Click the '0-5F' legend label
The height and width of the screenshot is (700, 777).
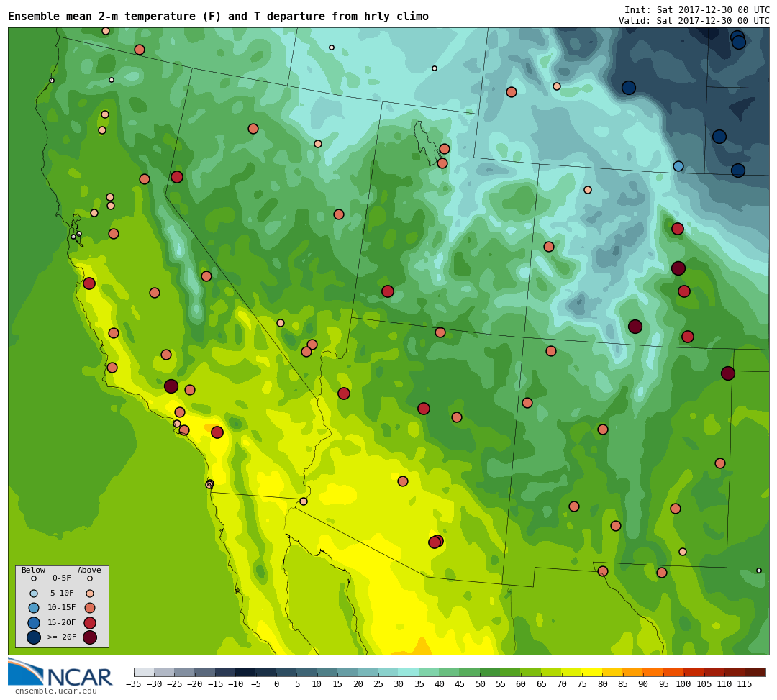[62, 578]
